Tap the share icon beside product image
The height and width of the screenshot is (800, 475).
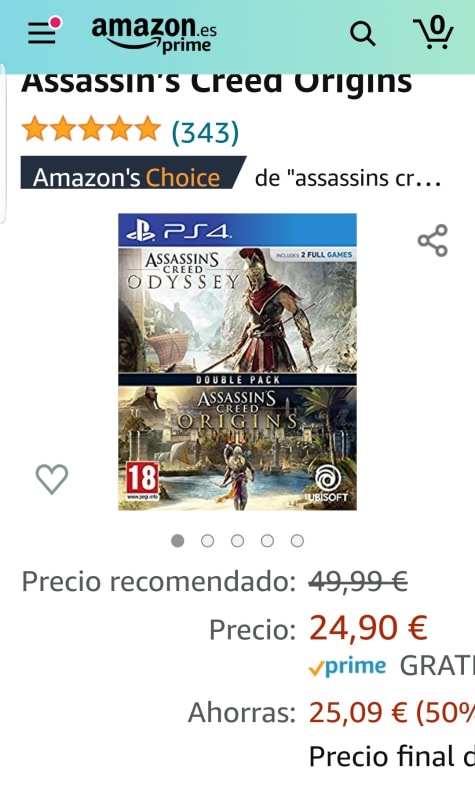click(x=433, y=240)
